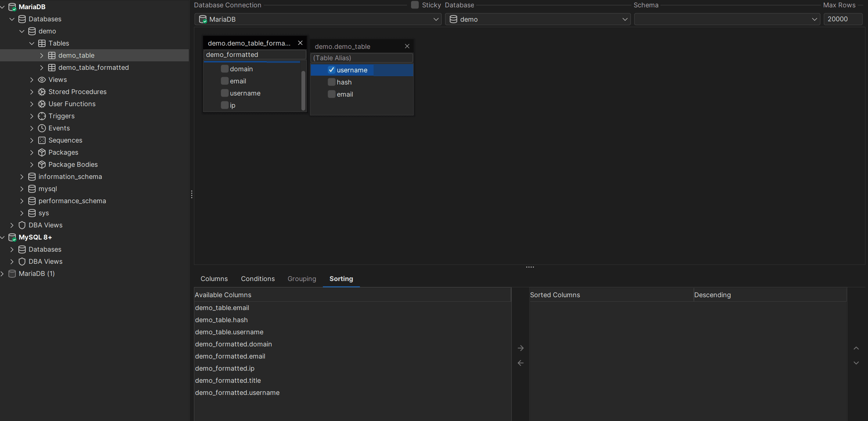The width and height of the screenshot is (868, 421).
Task: Expand the demo_table tree node
Action: 42,55
